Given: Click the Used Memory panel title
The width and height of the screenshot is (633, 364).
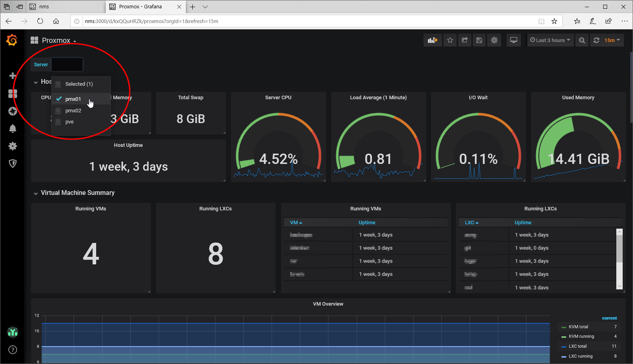Looking at the screenshot, I should point(578,98).
